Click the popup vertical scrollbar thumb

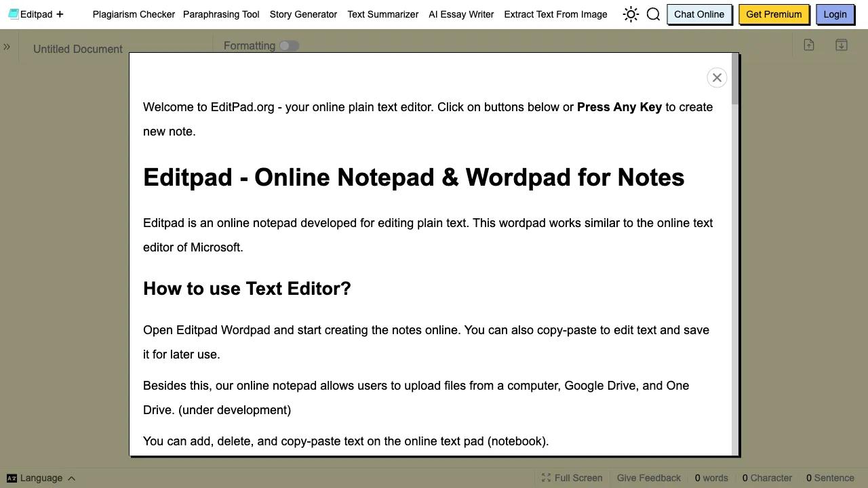pyautogui.click(x=735, y=79)
